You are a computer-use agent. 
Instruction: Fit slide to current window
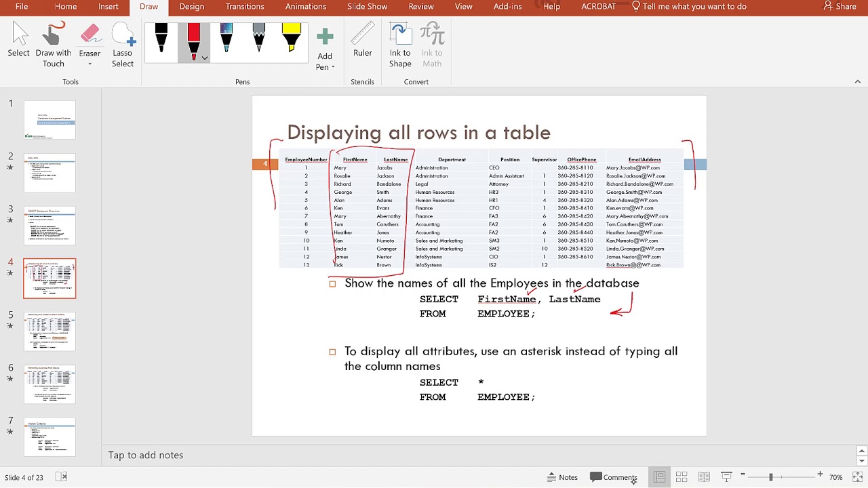pos(858,477)
